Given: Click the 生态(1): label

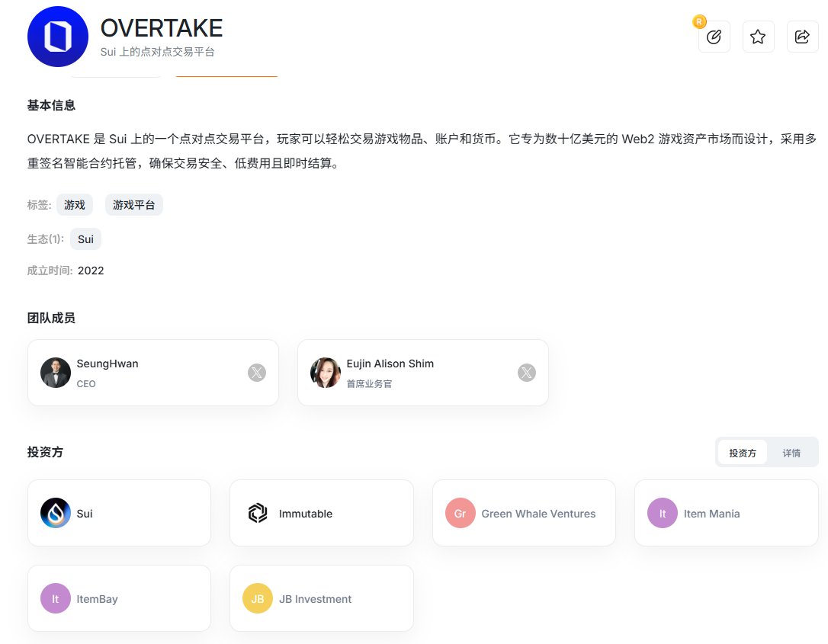Looking at the screenshot, I should coord(46,239).
